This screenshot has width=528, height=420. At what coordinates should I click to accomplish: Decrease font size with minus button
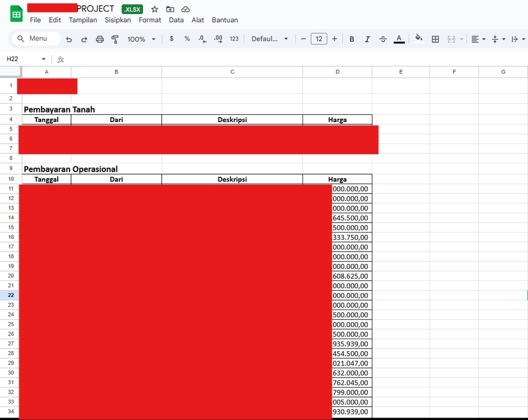point(304,39)
